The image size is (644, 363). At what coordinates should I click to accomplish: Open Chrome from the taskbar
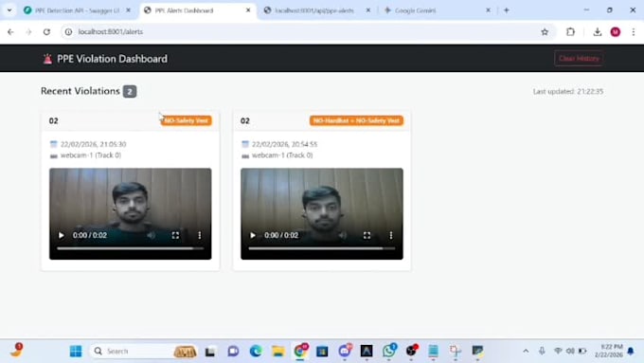click(x=300, y=351)
